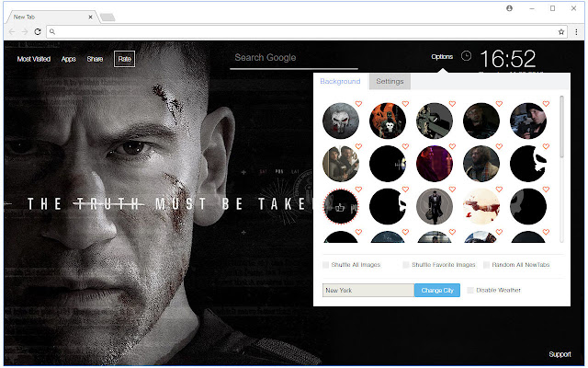Choose the selected thumbnail with red dotted border

click(x=341, y=206)
